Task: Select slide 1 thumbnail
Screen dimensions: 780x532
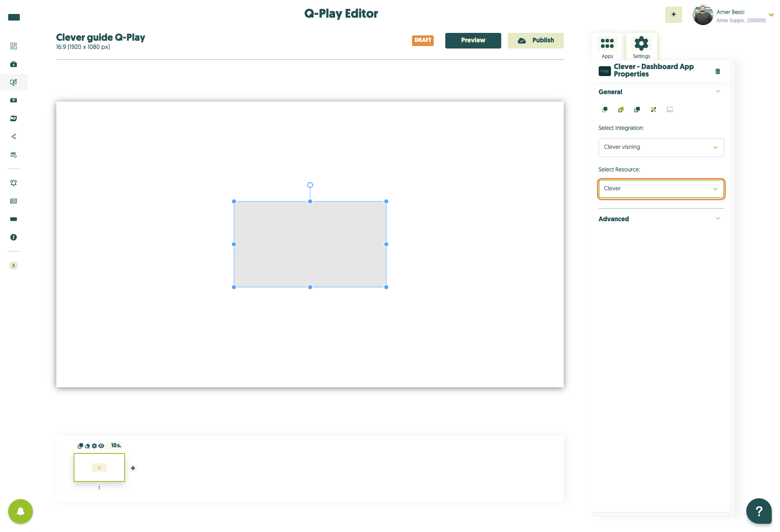Action: click(x=99, y=467)
